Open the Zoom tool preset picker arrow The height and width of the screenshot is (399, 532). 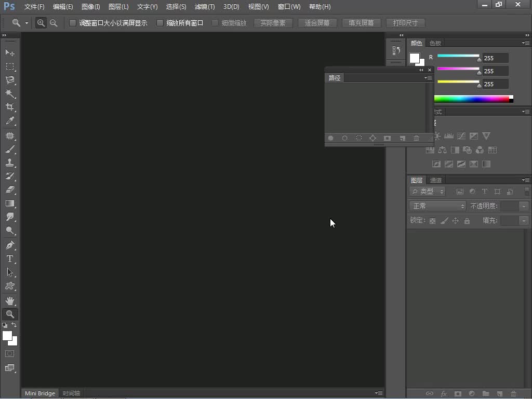[26, 23]
